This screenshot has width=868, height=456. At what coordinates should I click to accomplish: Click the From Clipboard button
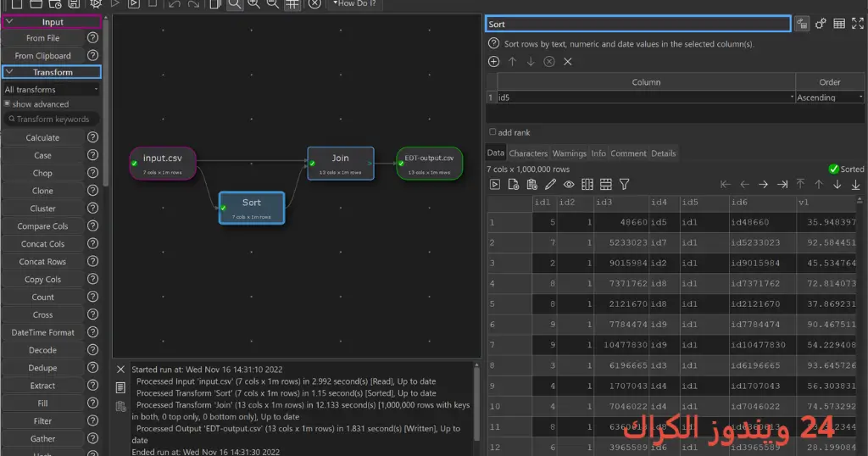coord(42,55)
